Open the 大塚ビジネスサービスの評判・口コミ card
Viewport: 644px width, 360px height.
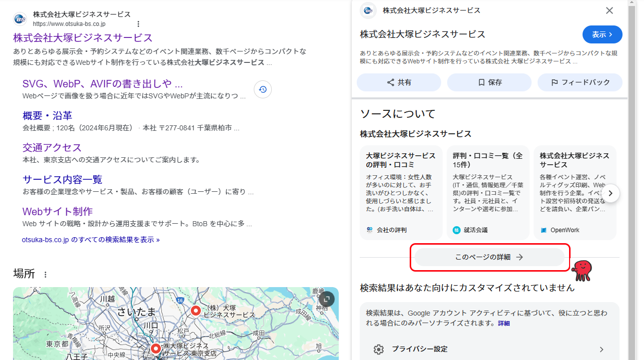pos(401,193)
